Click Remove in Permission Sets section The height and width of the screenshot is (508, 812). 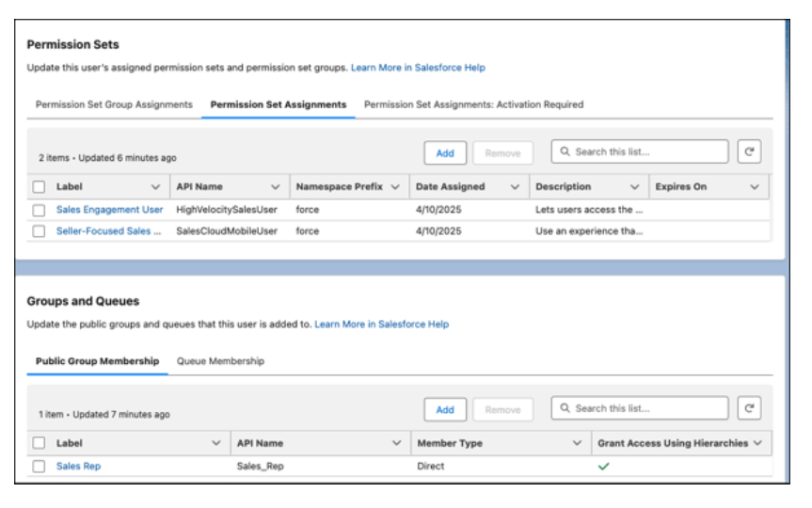coord(502,153)
